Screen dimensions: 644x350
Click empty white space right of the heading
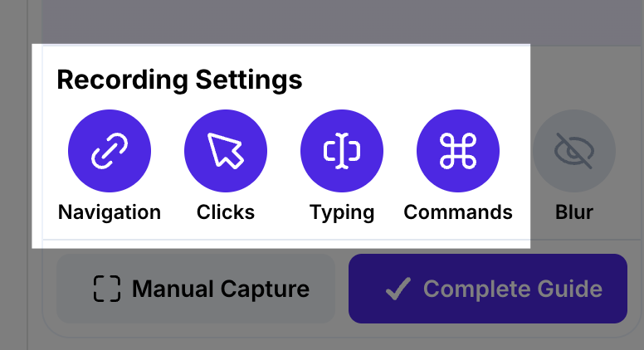click(x=415, y=80)
